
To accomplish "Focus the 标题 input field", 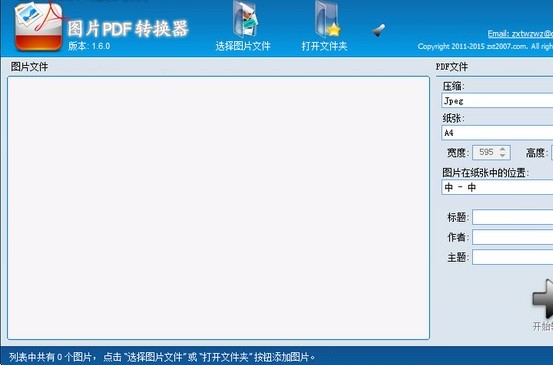I will [x=512, y=217].
